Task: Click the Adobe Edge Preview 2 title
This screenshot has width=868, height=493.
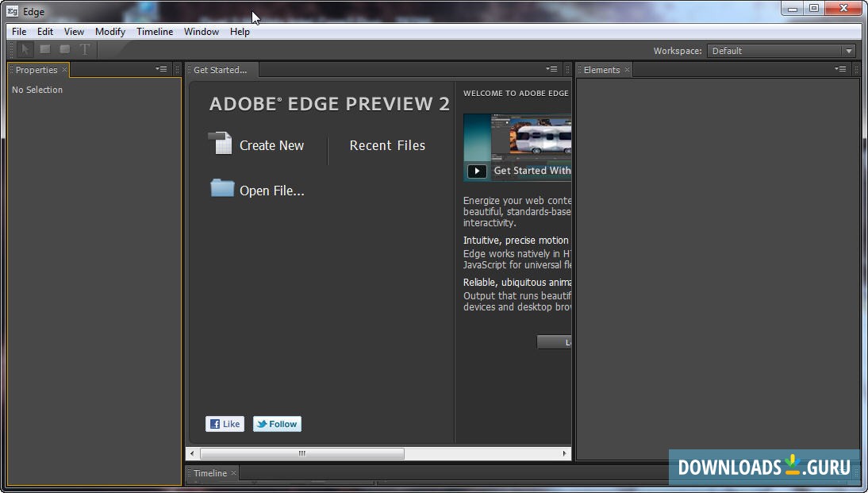Action: [x=329, y=103]
